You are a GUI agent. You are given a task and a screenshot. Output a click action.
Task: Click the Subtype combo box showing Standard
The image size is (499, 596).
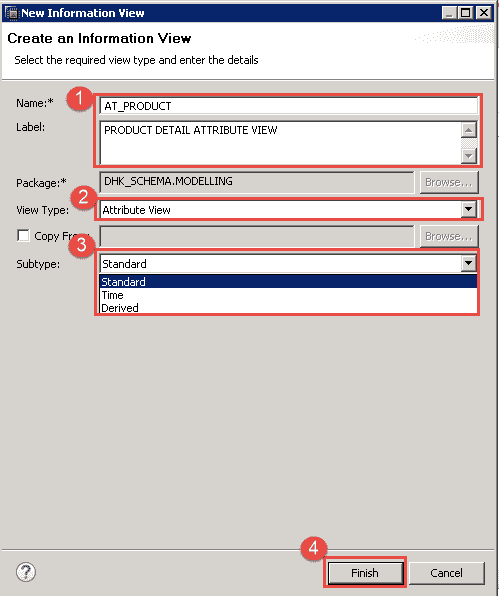(288, 263)
